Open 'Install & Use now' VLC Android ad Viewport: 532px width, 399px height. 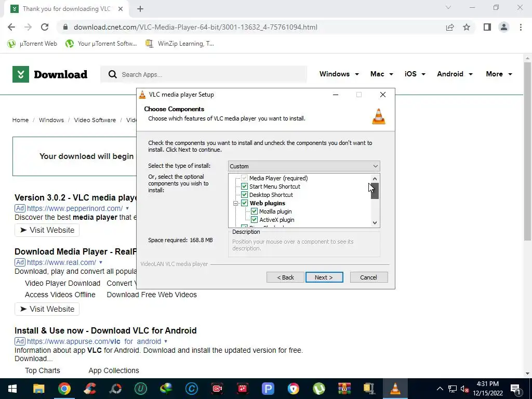tap(105, 330)
